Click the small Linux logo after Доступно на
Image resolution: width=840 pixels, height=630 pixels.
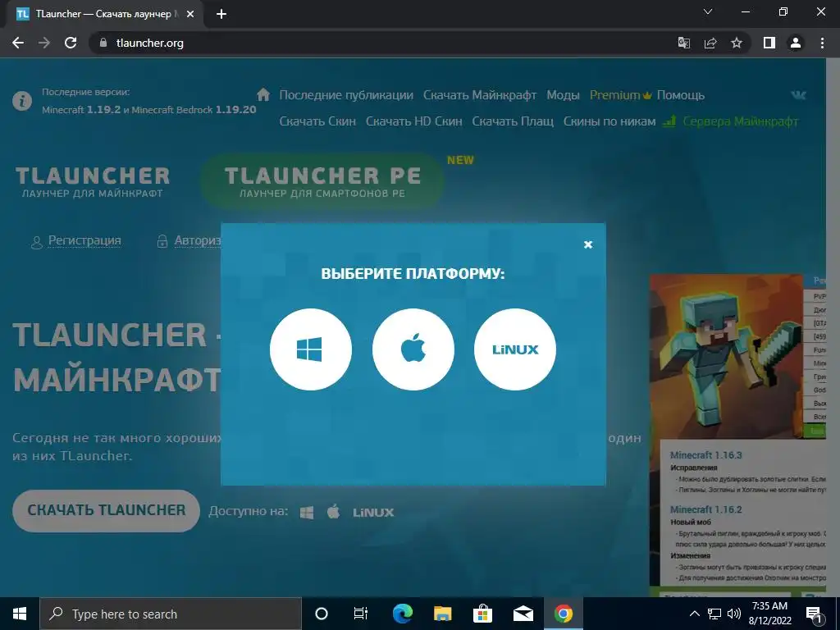pyautogui.click(x=373, y=513)
